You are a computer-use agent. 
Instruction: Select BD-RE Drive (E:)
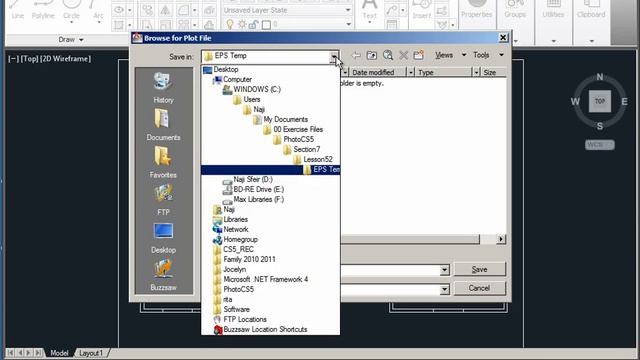pos(253,189)
